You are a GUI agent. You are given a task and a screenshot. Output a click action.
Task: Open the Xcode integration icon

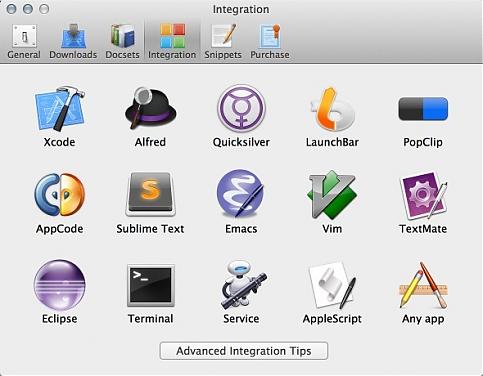tap(60, 108)
